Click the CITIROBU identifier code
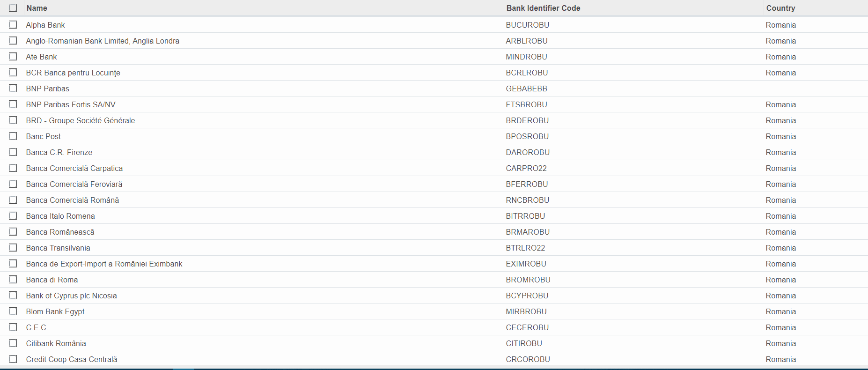The height and width of the screenshot is (370, 868). [524, 343]
